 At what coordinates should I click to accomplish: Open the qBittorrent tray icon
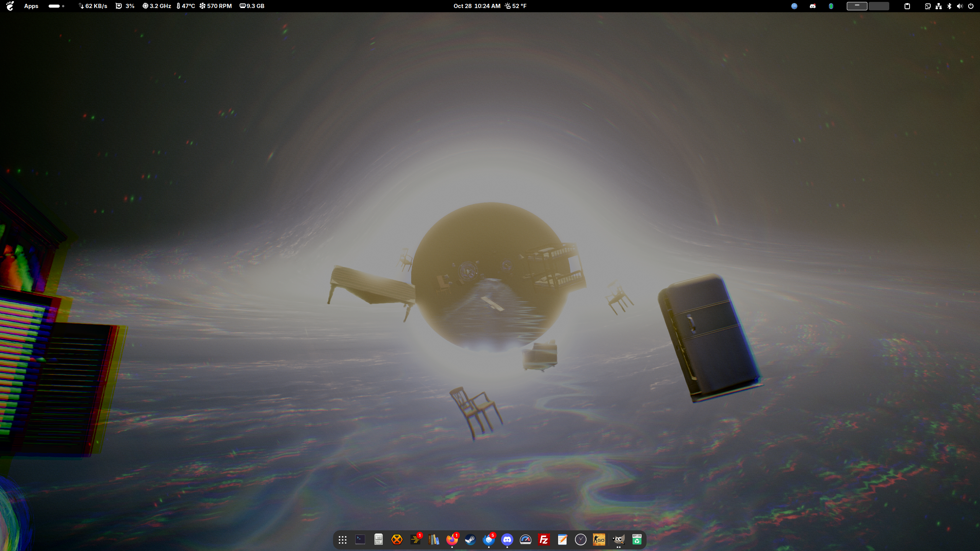[794, 6]
